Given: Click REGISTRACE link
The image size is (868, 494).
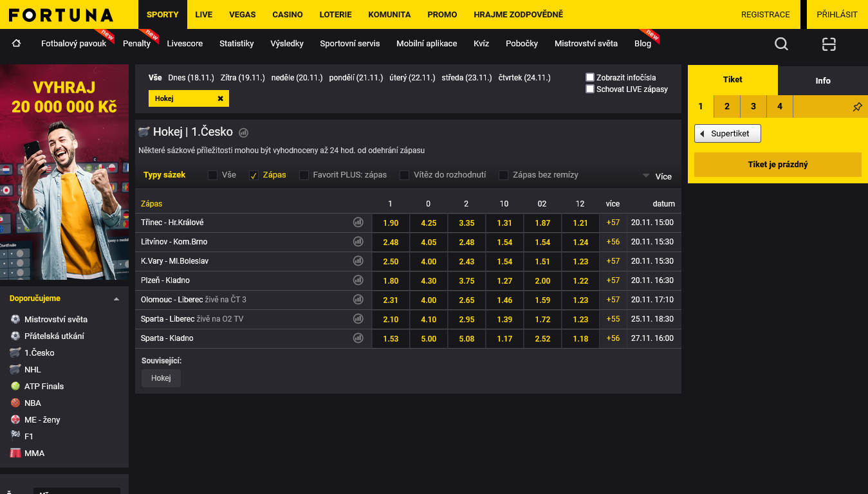Looking at the screenshot, I should pos(765,14).
